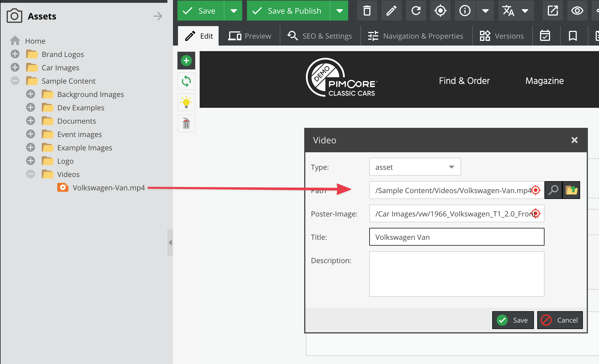Click the open-in-new-window icon
The height and width of the screenshot is (364, 599).
point(553,11)
